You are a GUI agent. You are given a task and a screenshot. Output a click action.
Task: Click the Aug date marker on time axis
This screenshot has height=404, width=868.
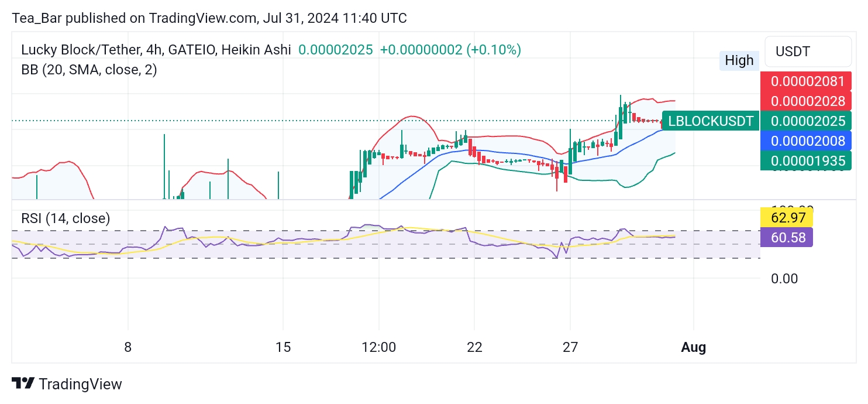click(x=693, y=347)
